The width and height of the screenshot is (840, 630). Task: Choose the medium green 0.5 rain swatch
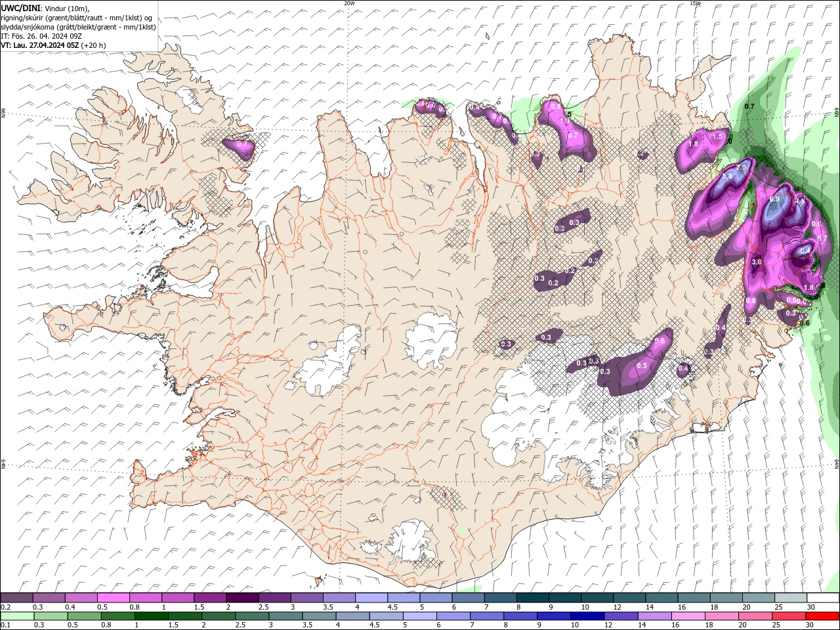coord(84,616)
